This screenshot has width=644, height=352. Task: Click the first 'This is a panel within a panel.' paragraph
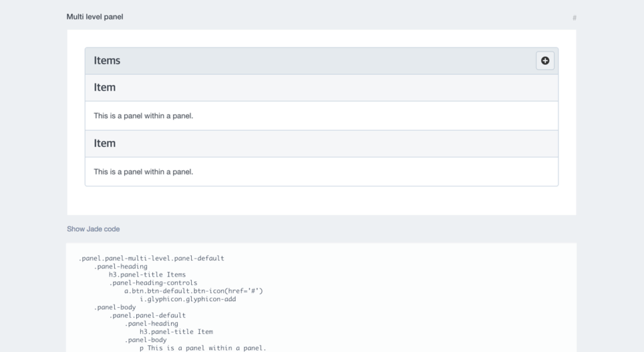[144, 116]
